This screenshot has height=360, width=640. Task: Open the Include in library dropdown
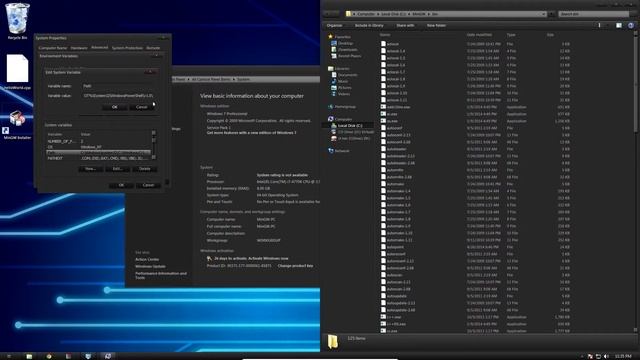click(x=369, y=25)
